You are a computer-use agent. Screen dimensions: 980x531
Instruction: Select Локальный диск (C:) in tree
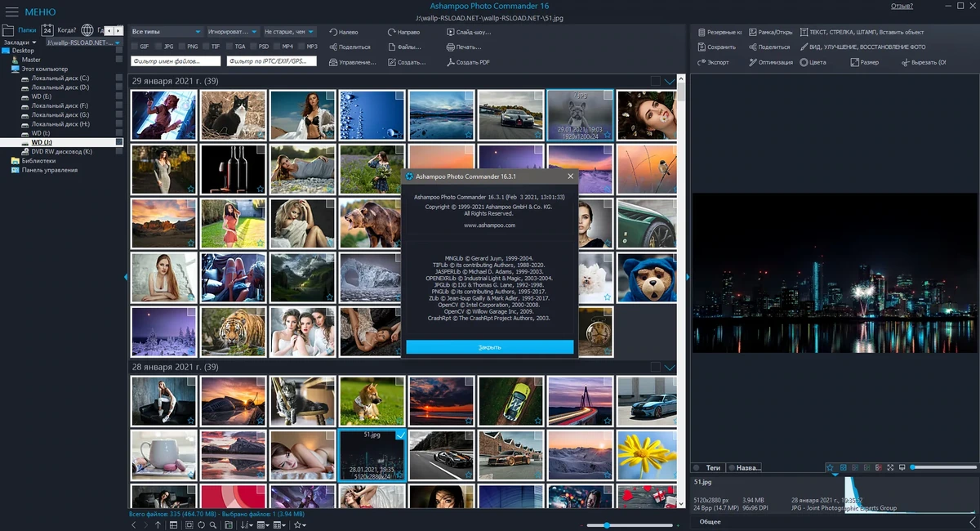click(x=60, y=78)
